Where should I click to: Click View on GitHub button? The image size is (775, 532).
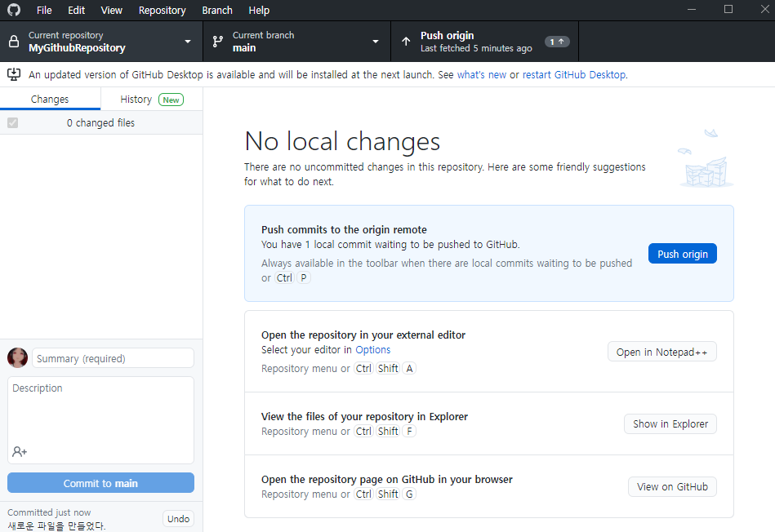click(x=672, y=486)
